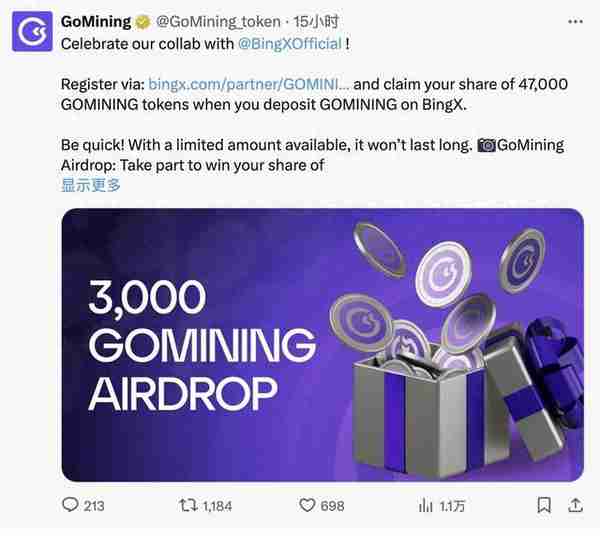The width and height of the screenshot is (600, 536).
Task: Follow the bingx.com/partner/GOMINI... link
Action: point(248,84)
